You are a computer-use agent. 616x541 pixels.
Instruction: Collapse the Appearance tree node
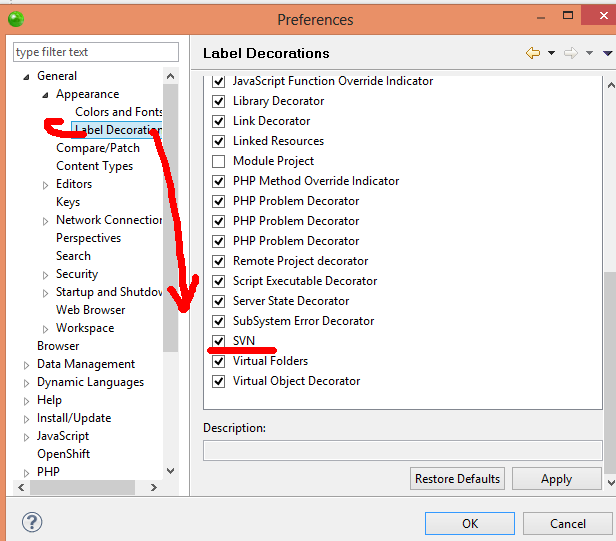[46, 95]
